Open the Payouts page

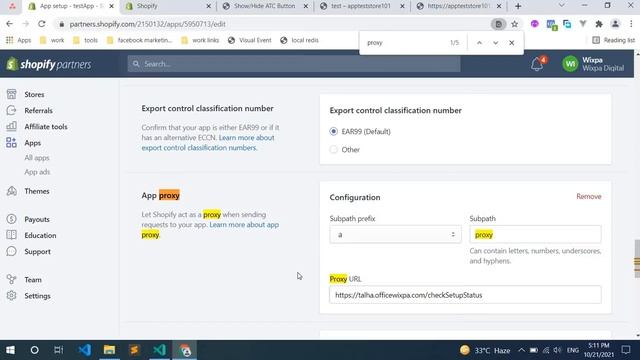37,219
